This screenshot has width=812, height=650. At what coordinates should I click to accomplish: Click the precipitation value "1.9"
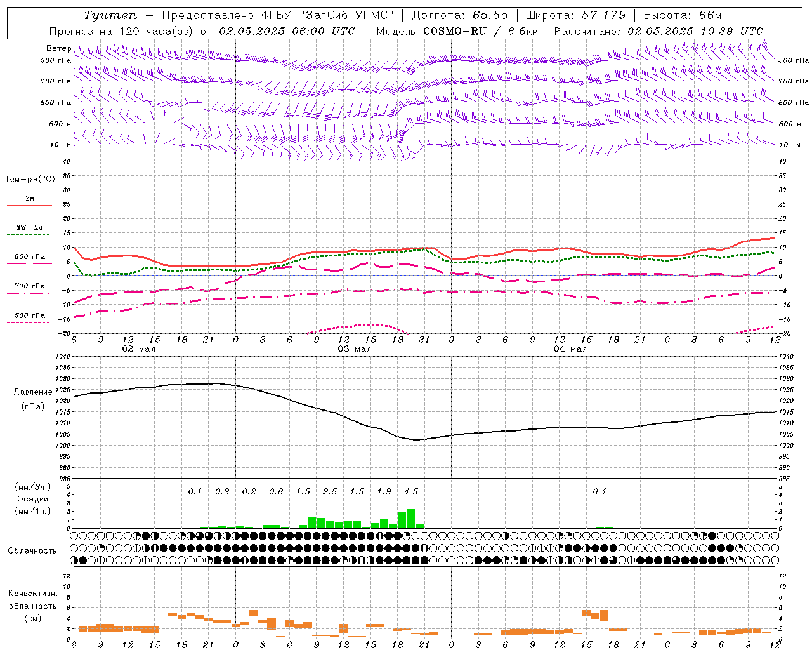coord(384,492)
